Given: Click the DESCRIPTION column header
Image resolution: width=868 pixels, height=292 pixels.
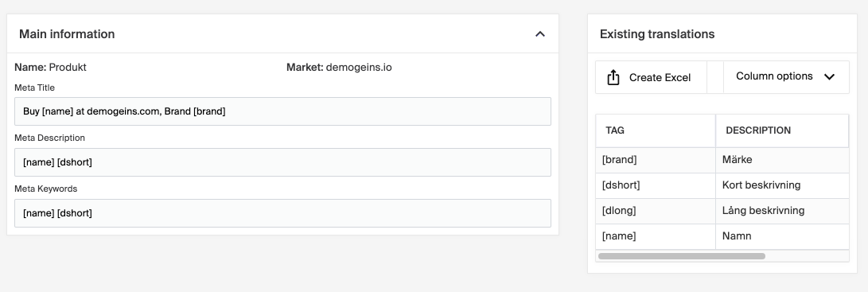Looking at the screenshot, I should tap(781, 130).
